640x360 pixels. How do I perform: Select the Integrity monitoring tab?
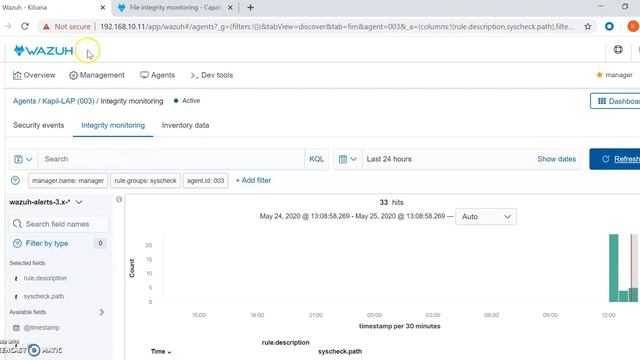113,125
